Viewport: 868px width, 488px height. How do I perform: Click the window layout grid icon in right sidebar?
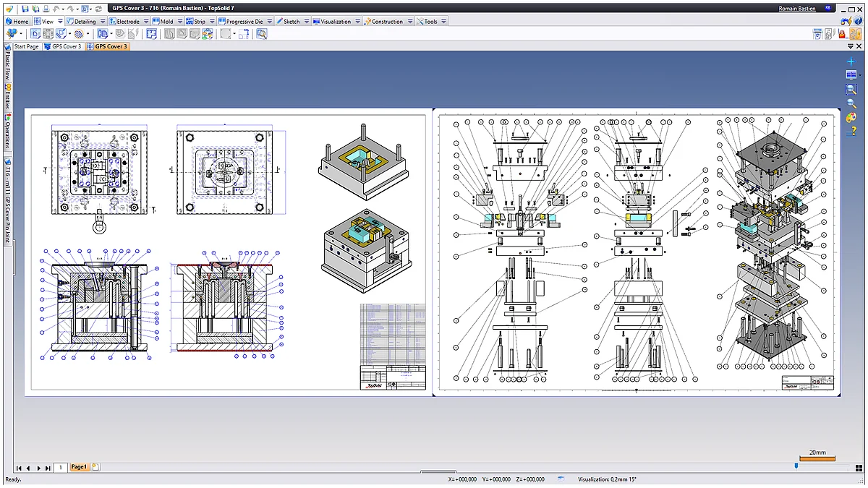(851, 75)
